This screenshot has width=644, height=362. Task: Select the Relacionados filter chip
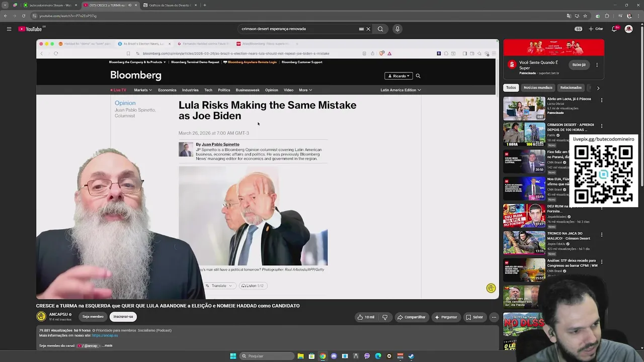coord(571,87)
